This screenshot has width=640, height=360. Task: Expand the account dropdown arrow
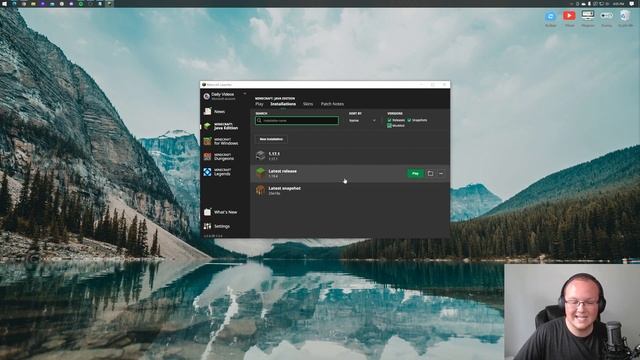[x=244, y=94]
